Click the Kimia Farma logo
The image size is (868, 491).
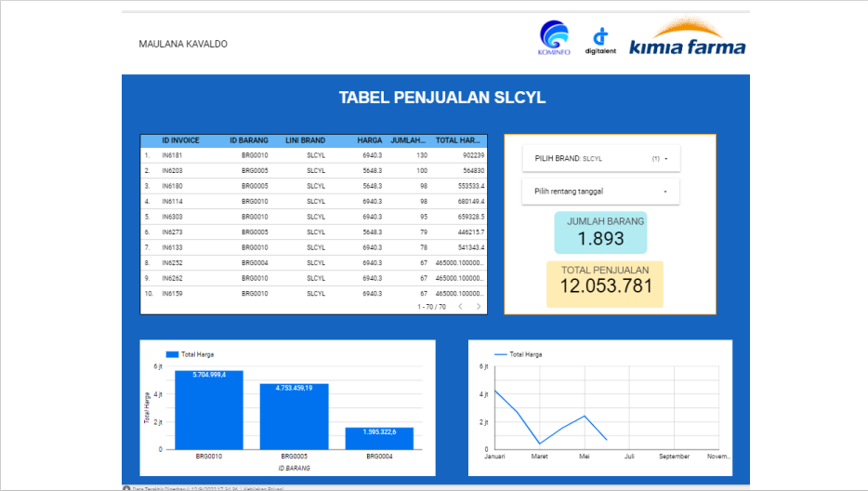click(x=687, y=42)
